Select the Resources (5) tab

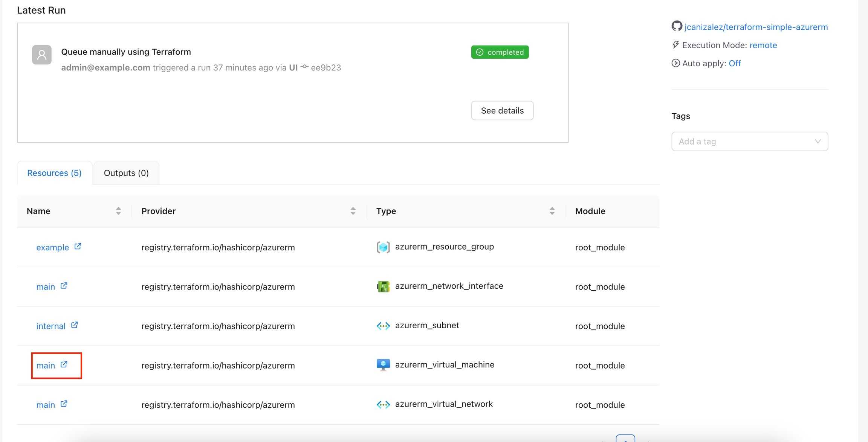(54, 173)
